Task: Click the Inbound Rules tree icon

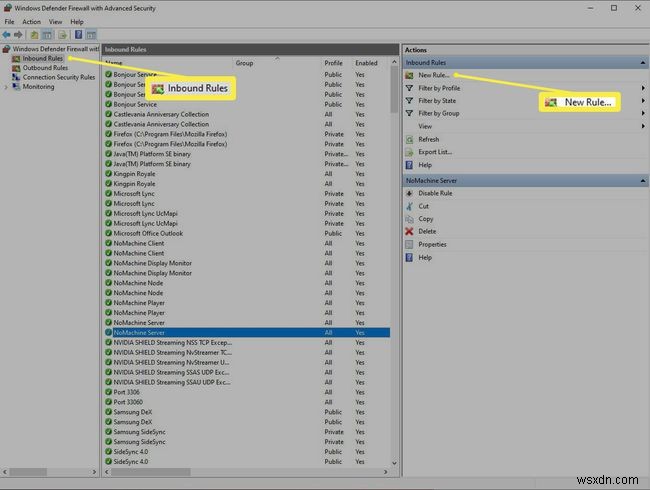Action: pyautogui.click(x=16, y=58)
